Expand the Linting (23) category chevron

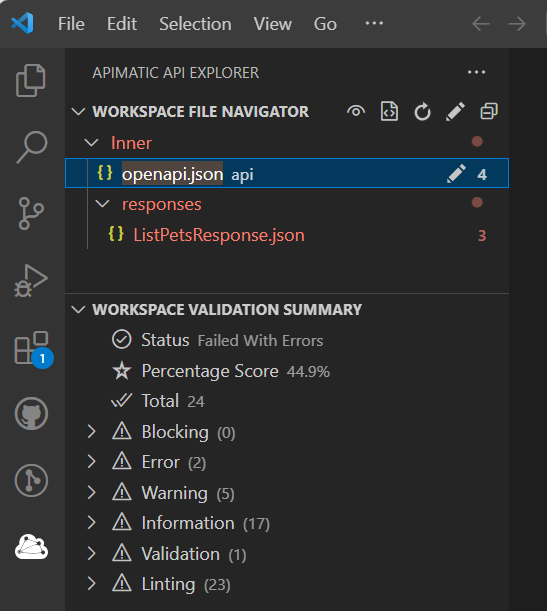point(92,583)
